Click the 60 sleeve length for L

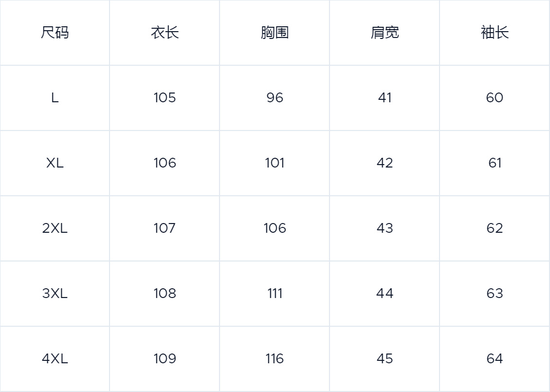[x=495, y=97]
